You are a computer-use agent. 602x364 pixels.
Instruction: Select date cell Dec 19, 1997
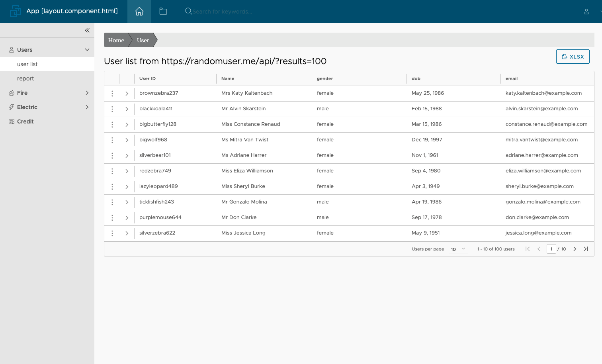coord(427,140)
